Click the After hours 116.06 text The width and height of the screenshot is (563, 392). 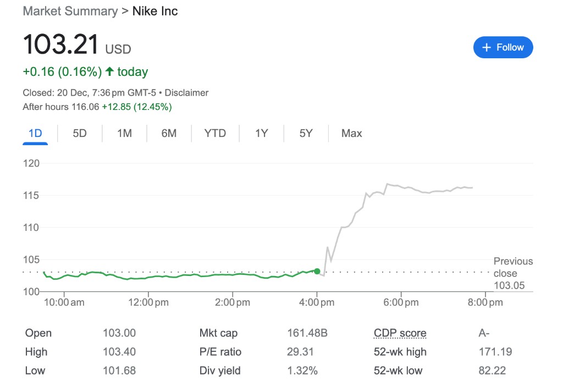point(60,107)
